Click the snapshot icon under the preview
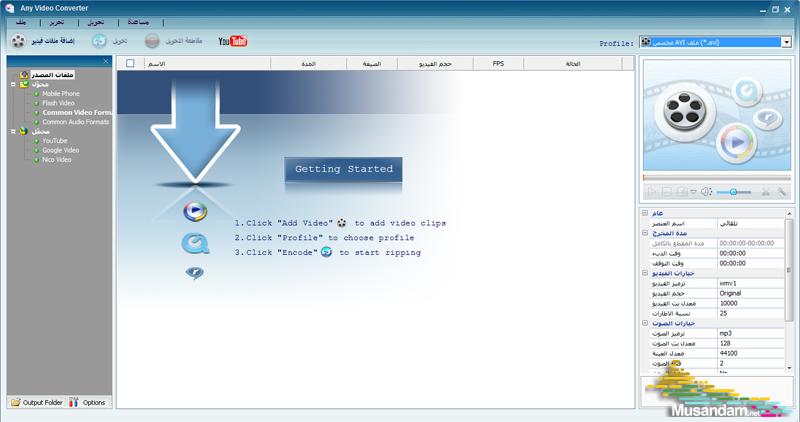Image resolution: width=800 pixels, height=422 pixels. pyautogui.click(x=682, y=192)
